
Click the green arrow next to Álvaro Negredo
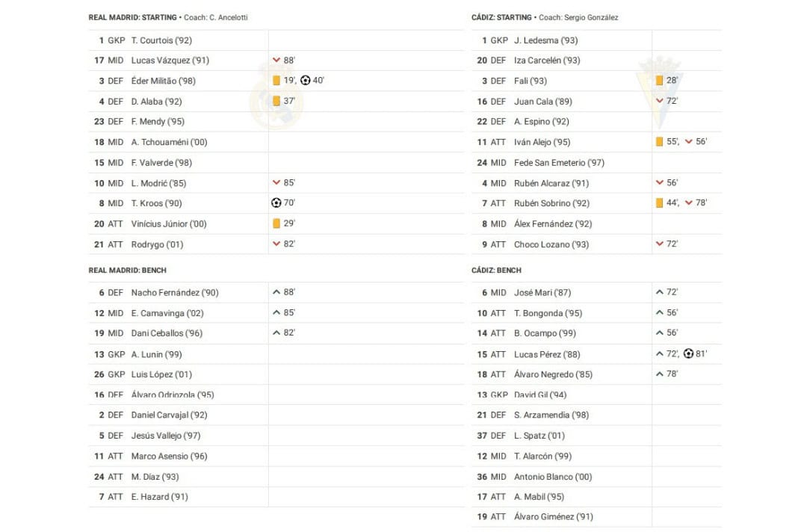[660, 374]
